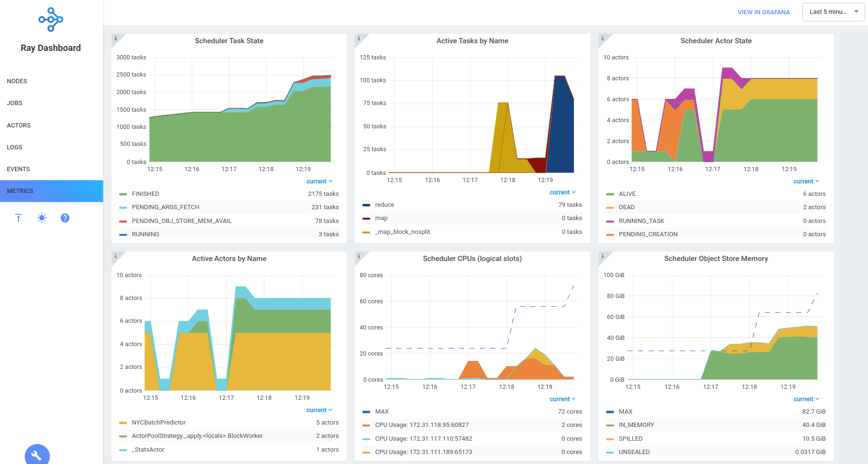Expand current dropdown in Scheduler Task State legend
868x464 pixels.
319,182
